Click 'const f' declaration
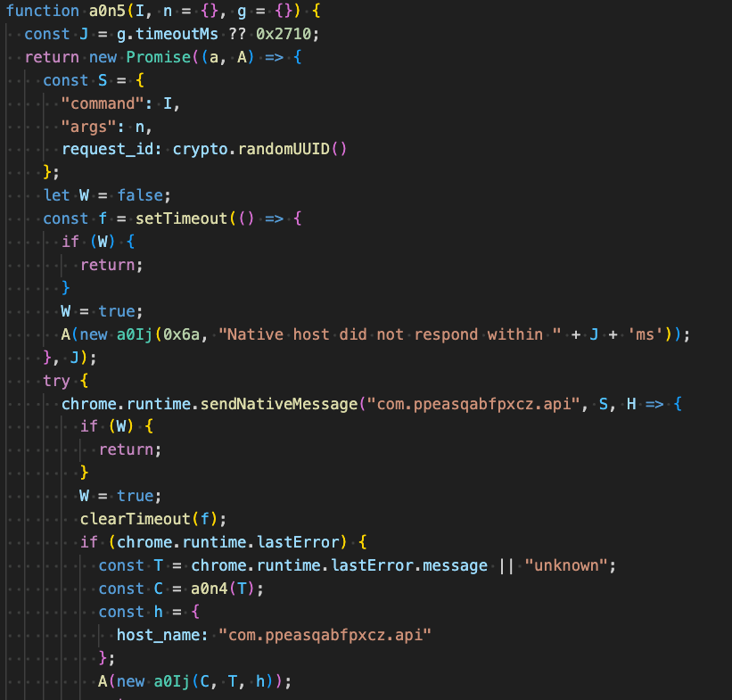732x700 pixels. 75,218
